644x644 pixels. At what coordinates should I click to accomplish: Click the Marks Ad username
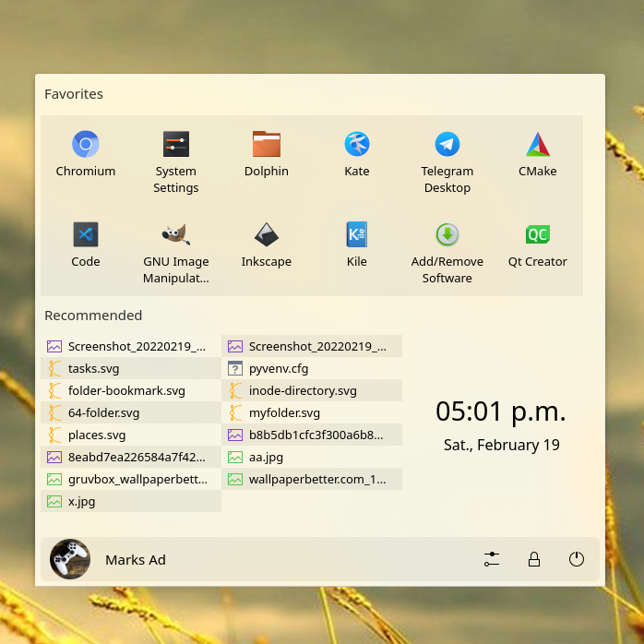[x=135, y=560]
